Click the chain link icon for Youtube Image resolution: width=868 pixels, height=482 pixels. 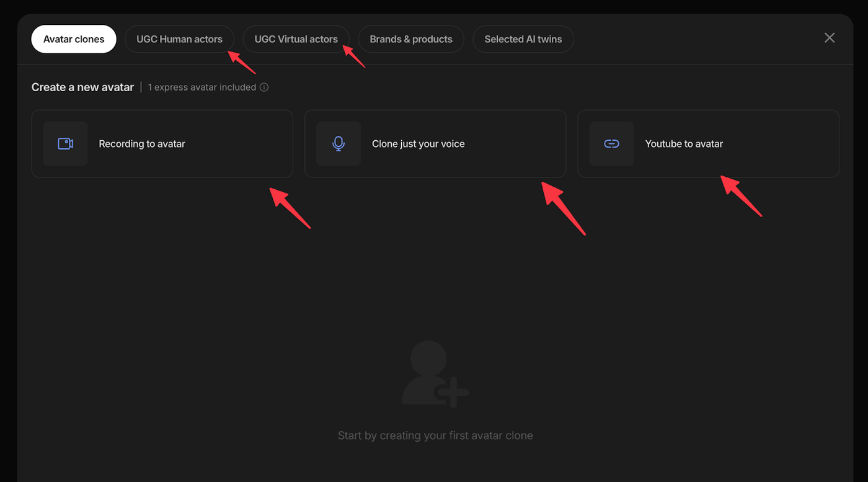611,144
